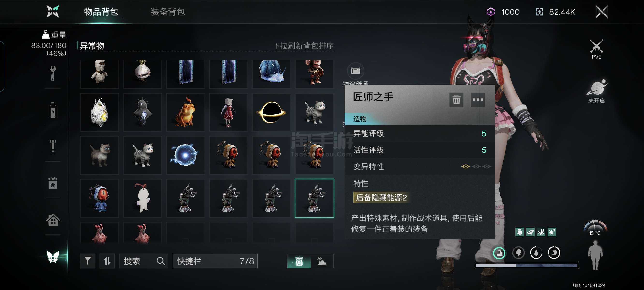This screenshot has height=290, width=644.
Task: Open the PVE crossed rifles mode
Action: click(596, 49)
